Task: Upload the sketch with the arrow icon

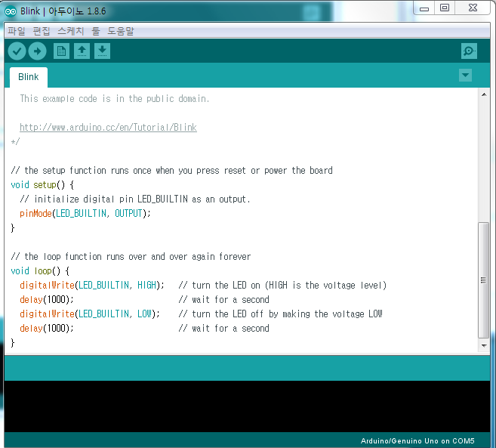Action: pyautogui.click(x=37, y=51)
